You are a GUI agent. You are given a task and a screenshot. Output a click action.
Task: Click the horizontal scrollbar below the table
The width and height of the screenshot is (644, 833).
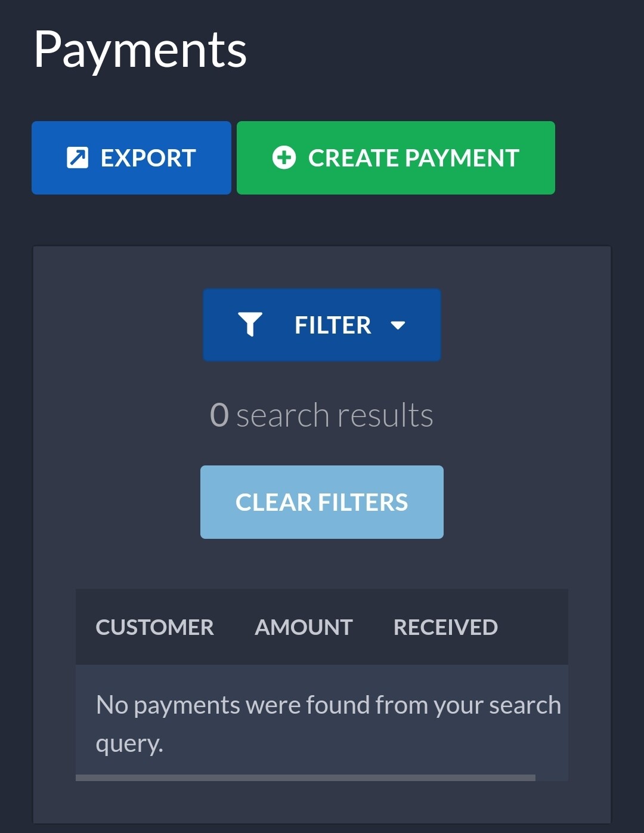pos(305,778)
